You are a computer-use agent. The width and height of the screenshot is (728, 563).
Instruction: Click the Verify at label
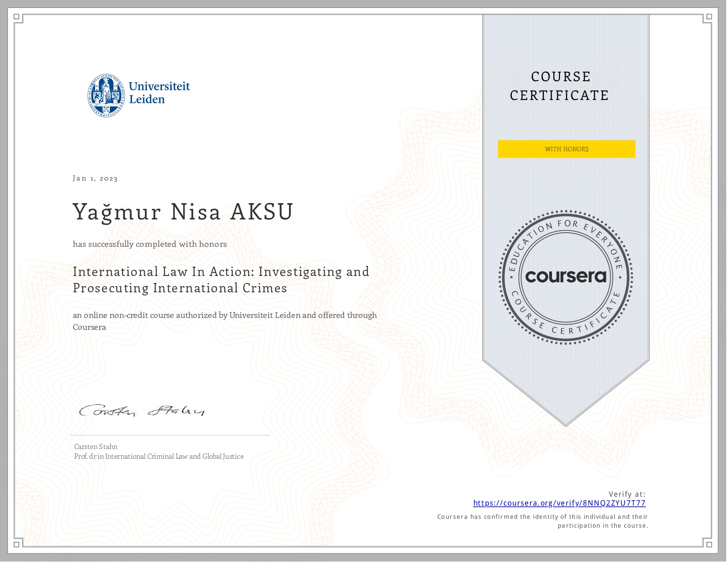626,495
